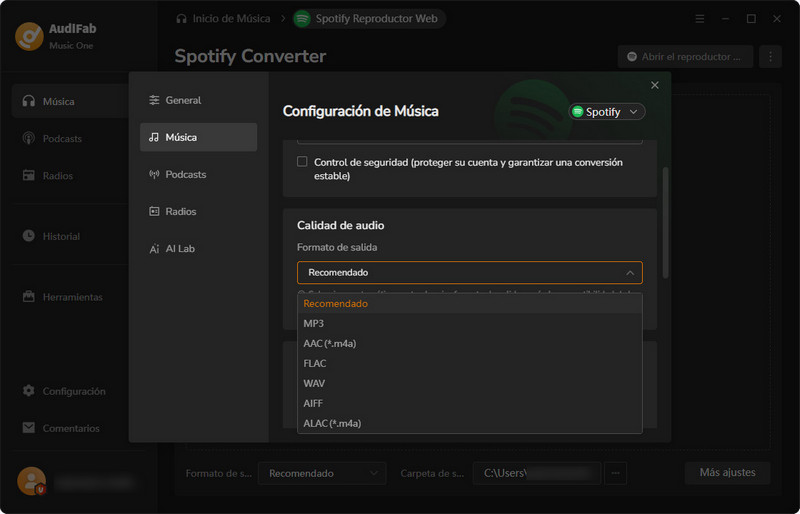
Task: Select General settings tab
Action: pos(198,100)
